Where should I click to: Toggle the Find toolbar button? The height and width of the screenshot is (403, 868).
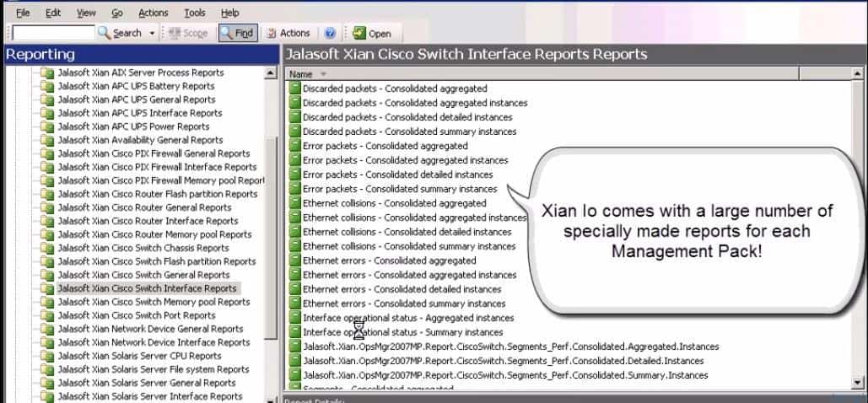(x=238, y=33)
